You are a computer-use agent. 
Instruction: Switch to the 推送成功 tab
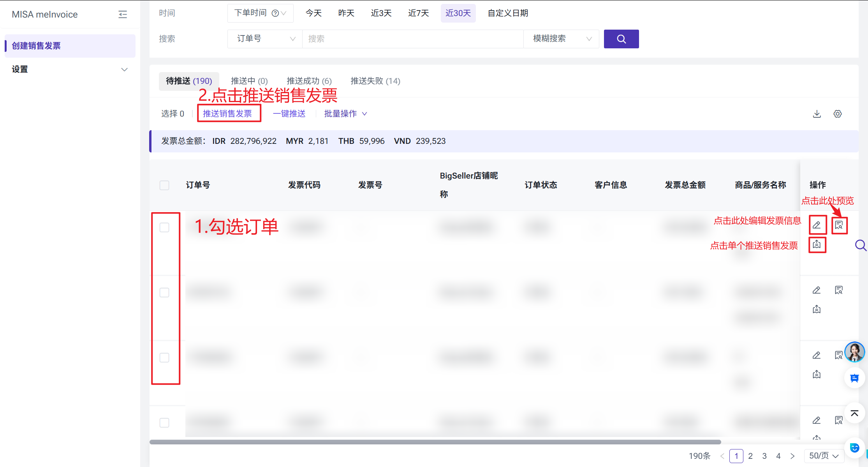[x=309, y=81]
